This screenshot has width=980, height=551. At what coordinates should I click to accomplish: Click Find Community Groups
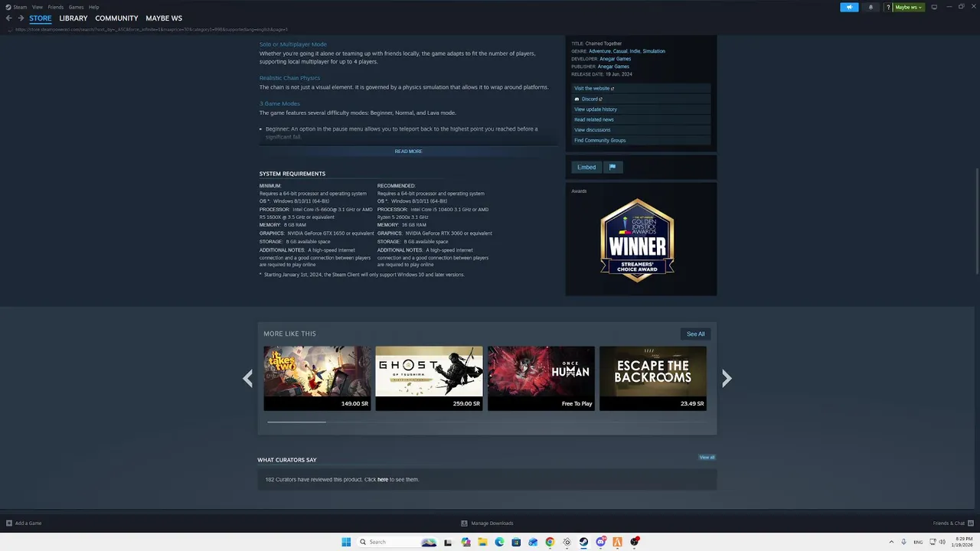click(x=642, y=140)
